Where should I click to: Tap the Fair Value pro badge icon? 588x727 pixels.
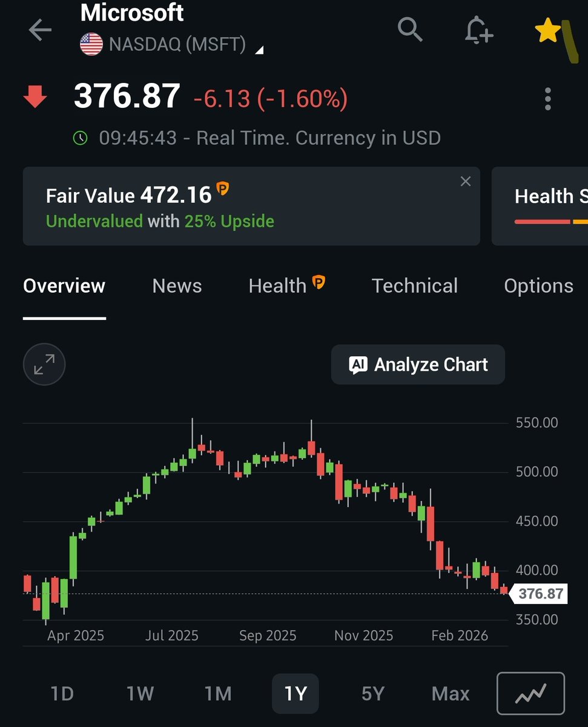223,190
